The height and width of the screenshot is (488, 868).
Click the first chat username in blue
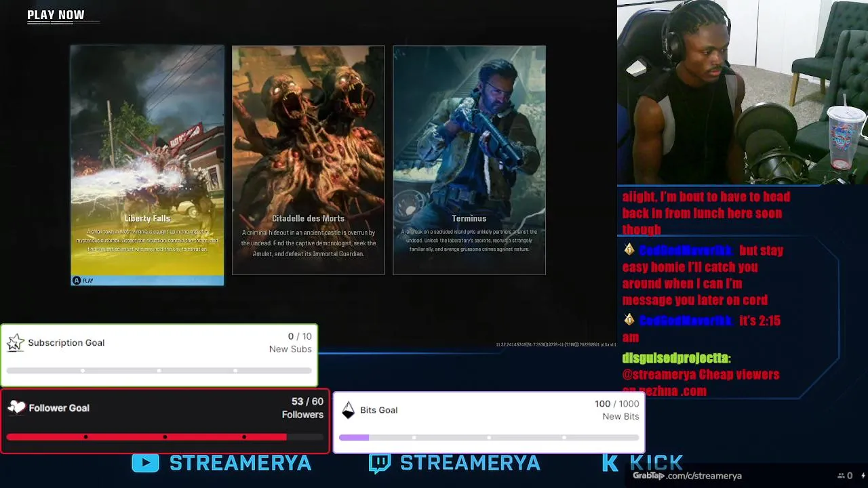coord(685,250)
